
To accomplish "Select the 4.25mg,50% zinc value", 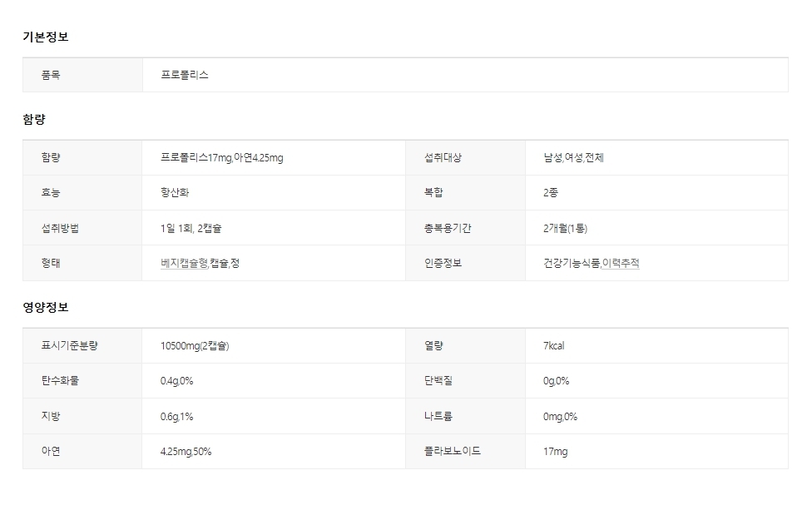I will pyautogui.click(x=186, y=451).
